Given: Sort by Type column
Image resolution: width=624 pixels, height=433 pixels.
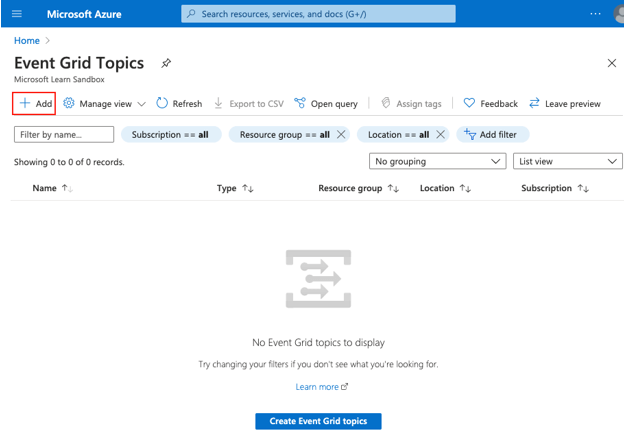Looking at the screenshot, I should (235, 188).
